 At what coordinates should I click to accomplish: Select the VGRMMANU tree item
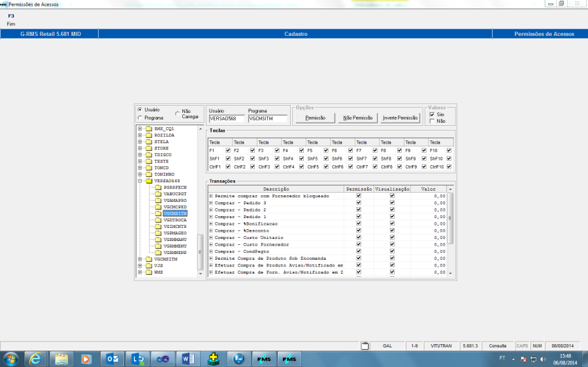(x=175, y=240)
